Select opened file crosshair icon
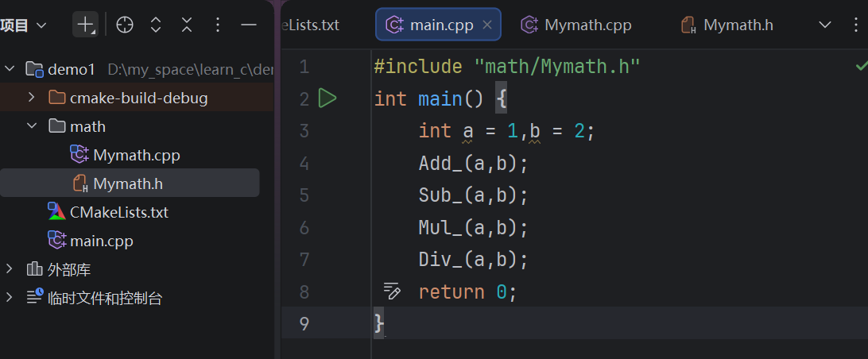The image size is (868, 359). (125, 25)
